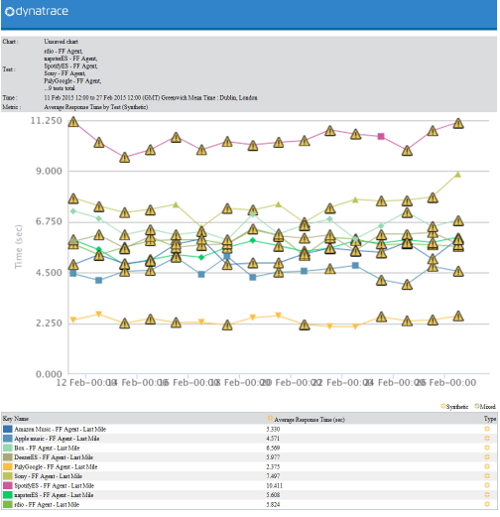Click the 11.250 y-axis label
The image size is (500, 517).
pyautogui.click(x=46, y=121)
